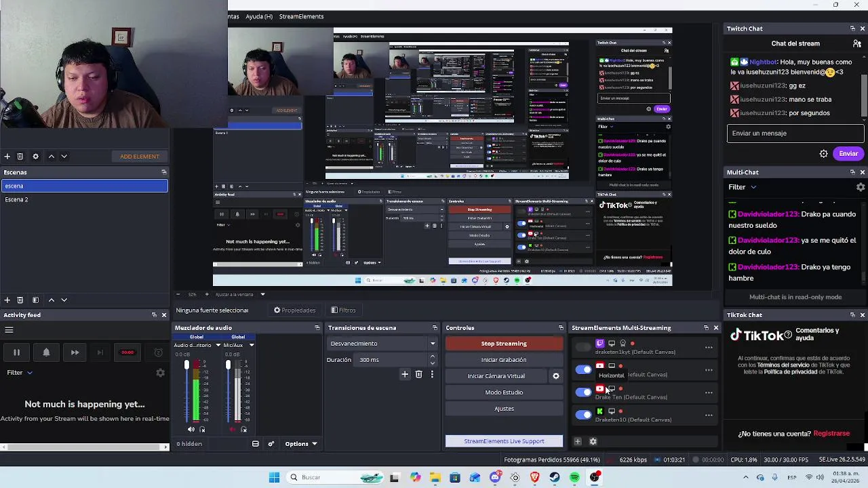Select scene 'escena' in Escenas list
This screenshot has height=488, width=868.
pyautogui.click(x=84, y=186)
